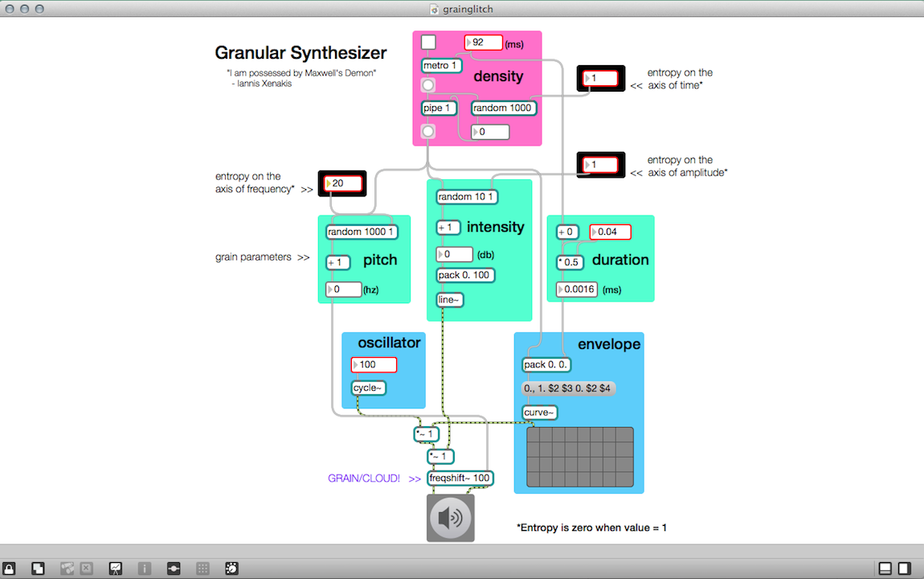Turn on audio with the speaker button
Viewport: 924px width, 579px height.
click(x=450, y=518)
